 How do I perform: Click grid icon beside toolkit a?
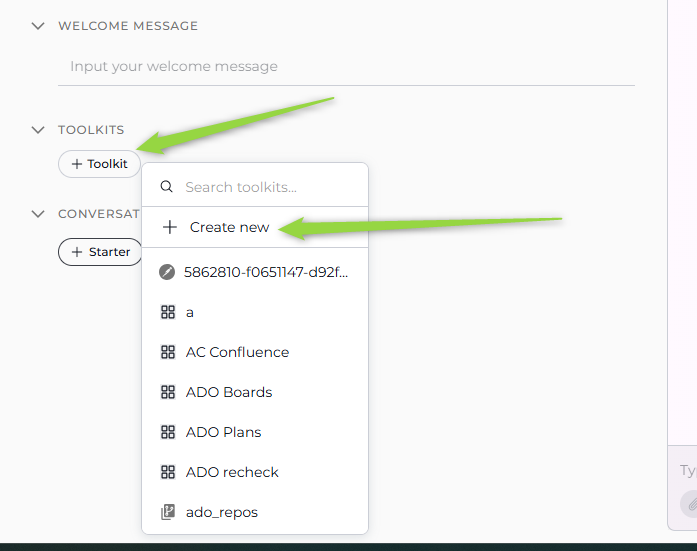(x=168, y=312)
